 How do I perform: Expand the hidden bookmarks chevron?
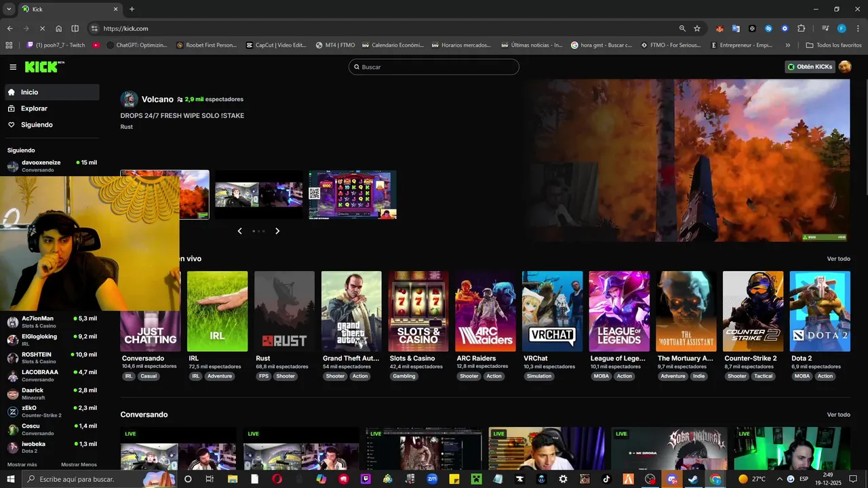point(788,45)
